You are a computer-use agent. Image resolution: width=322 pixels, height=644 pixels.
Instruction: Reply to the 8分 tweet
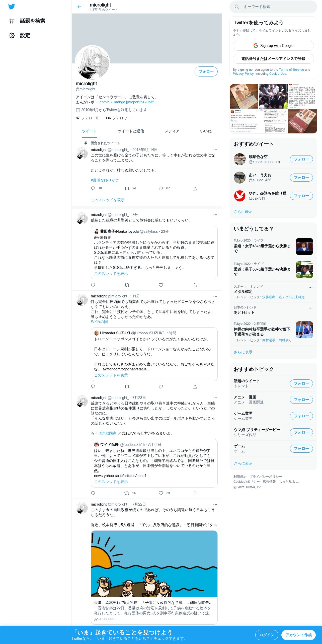93,285
